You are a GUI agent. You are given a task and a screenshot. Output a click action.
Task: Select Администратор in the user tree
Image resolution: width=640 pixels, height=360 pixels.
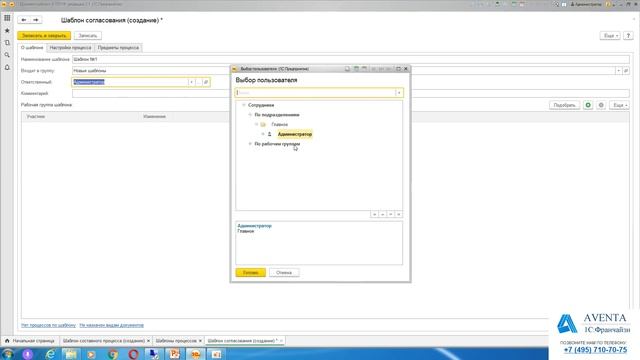click(x=295, y=134)
